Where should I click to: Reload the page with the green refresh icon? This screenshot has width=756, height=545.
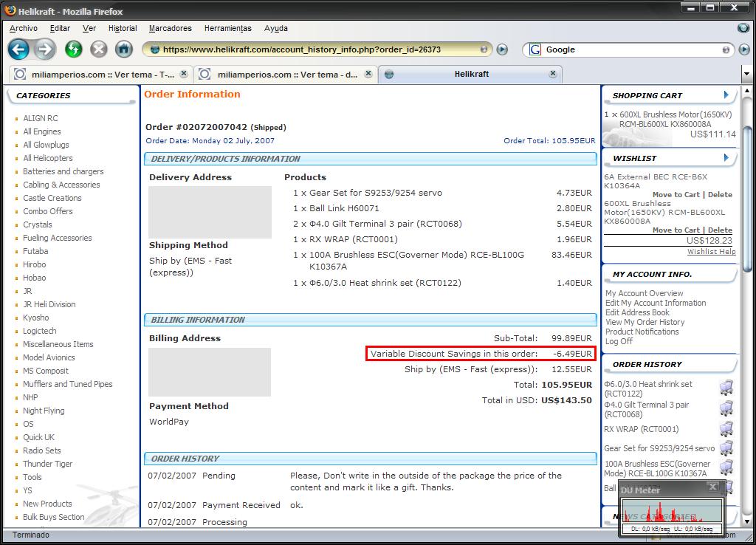[73, 49]
